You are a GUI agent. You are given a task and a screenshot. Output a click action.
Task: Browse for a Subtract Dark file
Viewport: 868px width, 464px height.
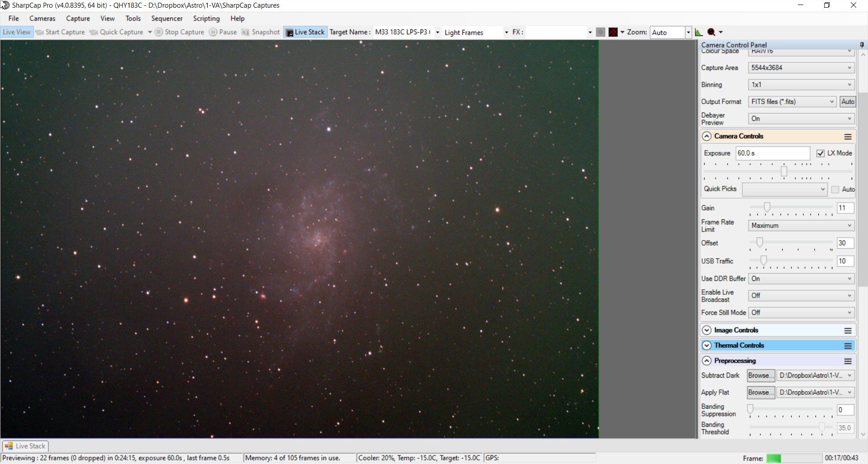coord(760,375)
